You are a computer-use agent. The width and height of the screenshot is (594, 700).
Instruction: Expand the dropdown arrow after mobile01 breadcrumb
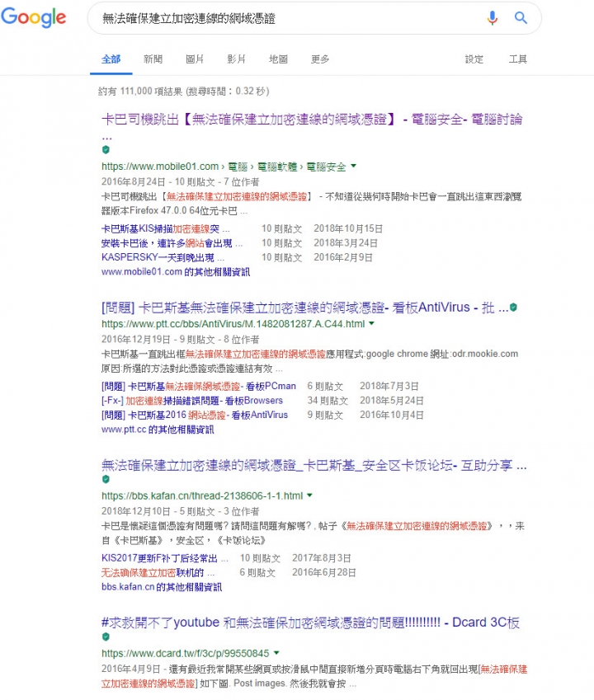point(354,166)
